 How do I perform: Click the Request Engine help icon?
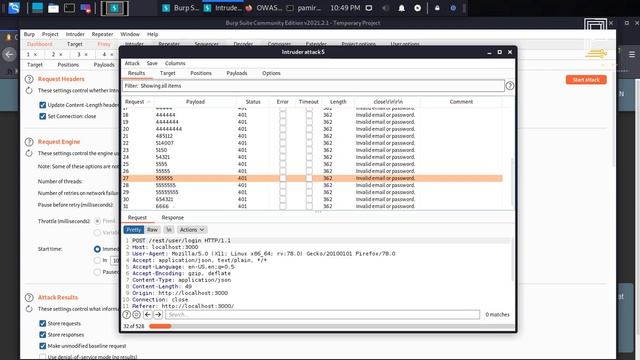pyautogui.click(x=29, y=142)
